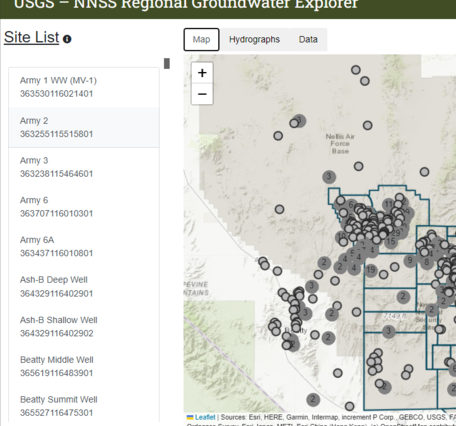Click the Site List info icon
Image resolution: width=456 pixels, height=426 pixels.
click(67, 39)
